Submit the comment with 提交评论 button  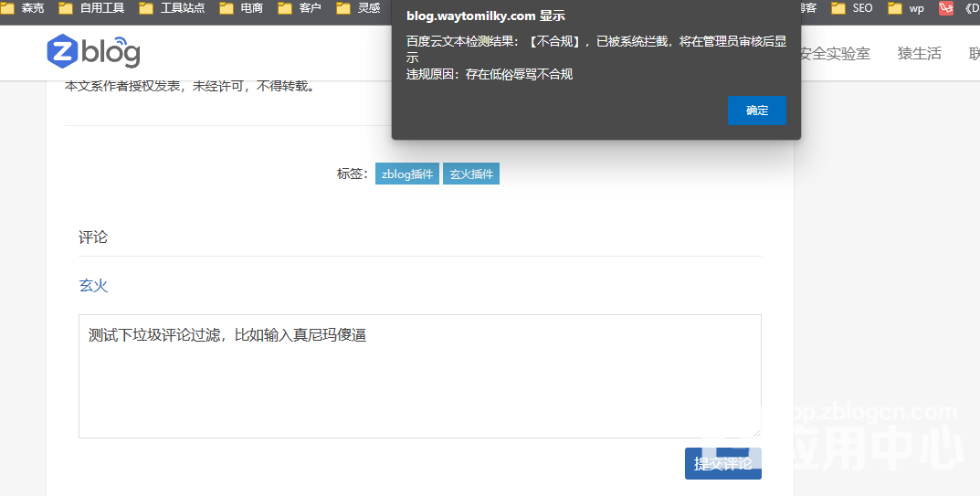click(722, 463)
